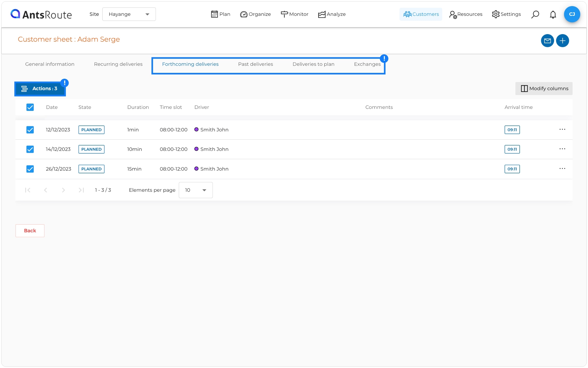Click the search magnifier icon
The image size is (588, 368).
(x=535, y=14)
